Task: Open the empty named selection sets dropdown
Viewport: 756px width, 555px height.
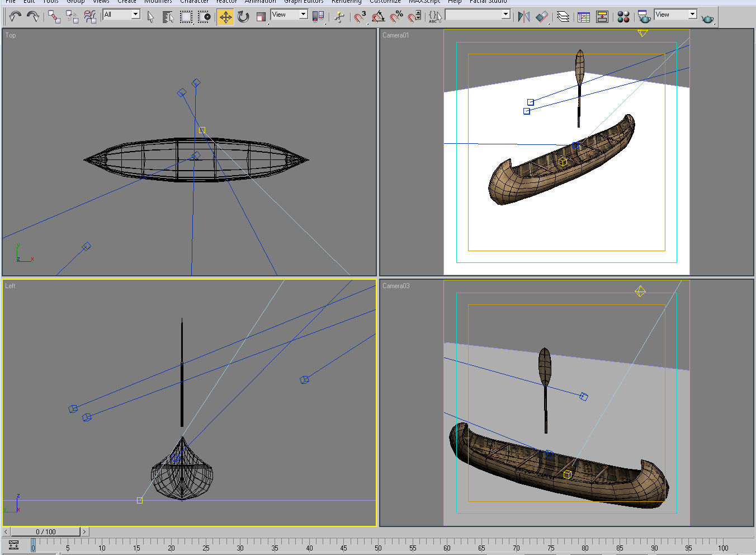Action: 478,15
